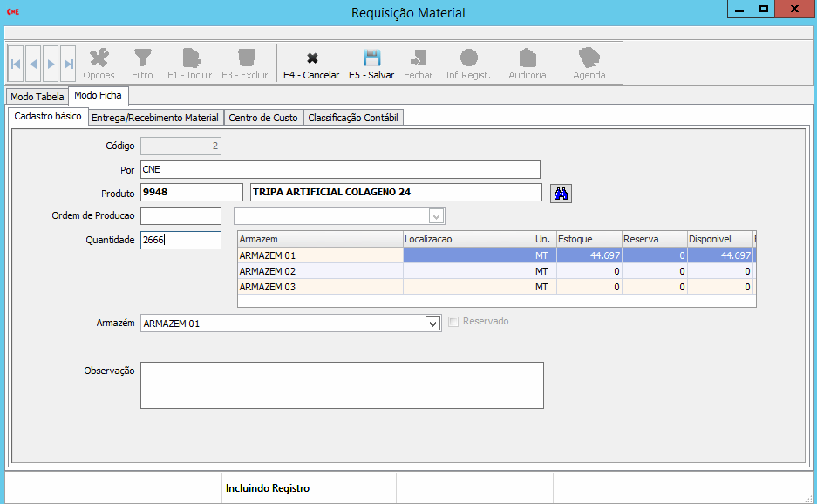Screen dimensions: 817x504
Task: Click the Quantidade input field
Action: (180, 240)
